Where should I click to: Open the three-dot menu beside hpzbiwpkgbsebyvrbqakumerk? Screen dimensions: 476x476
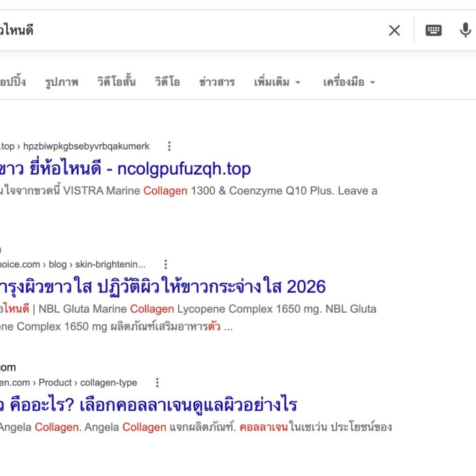click(169, 146)
